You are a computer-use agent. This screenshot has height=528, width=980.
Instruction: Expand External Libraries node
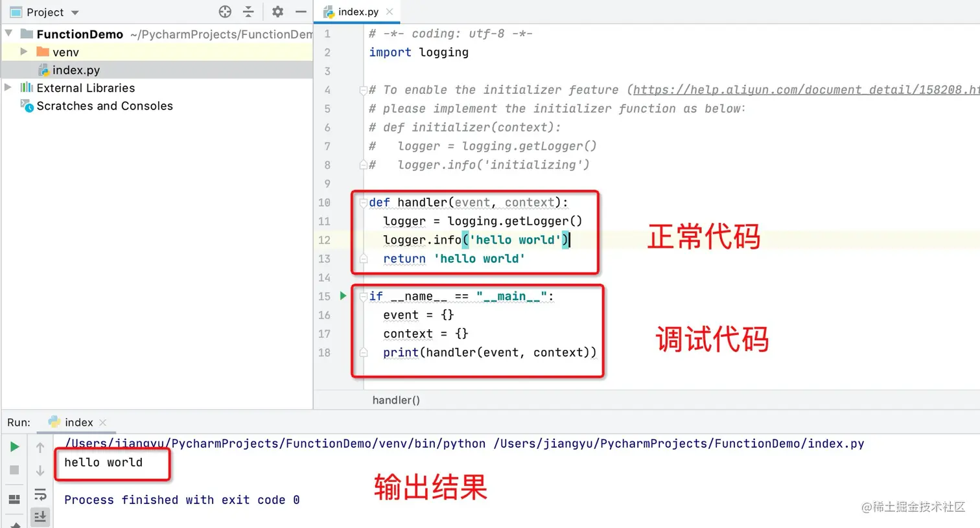[x=8, y=87]
